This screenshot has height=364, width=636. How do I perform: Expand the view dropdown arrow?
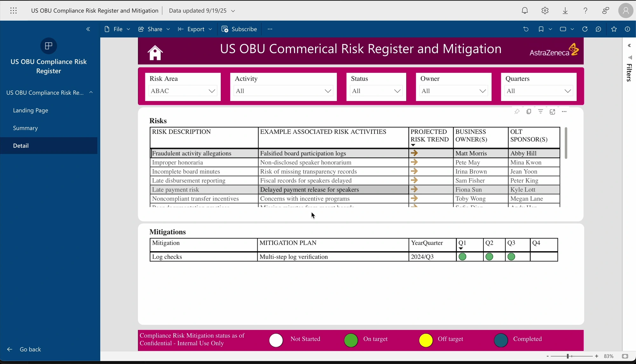point(572,29)
